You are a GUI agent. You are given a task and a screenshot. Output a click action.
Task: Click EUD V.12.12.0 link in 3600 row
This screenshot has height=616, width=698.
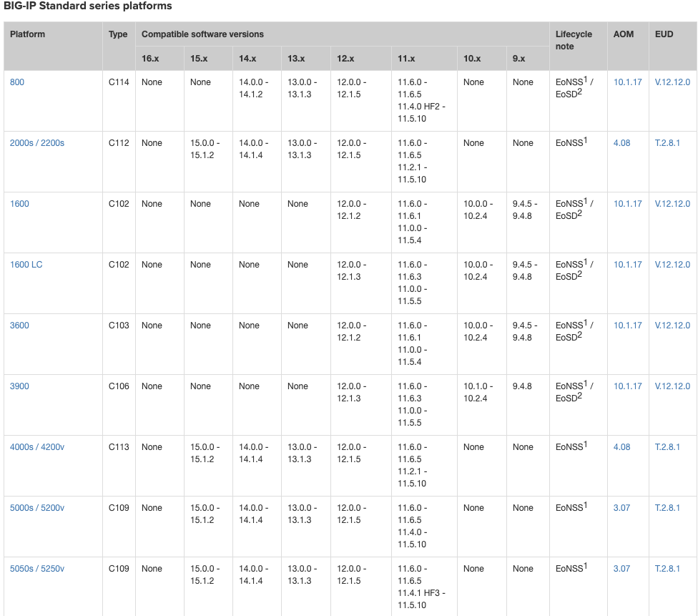672,325
